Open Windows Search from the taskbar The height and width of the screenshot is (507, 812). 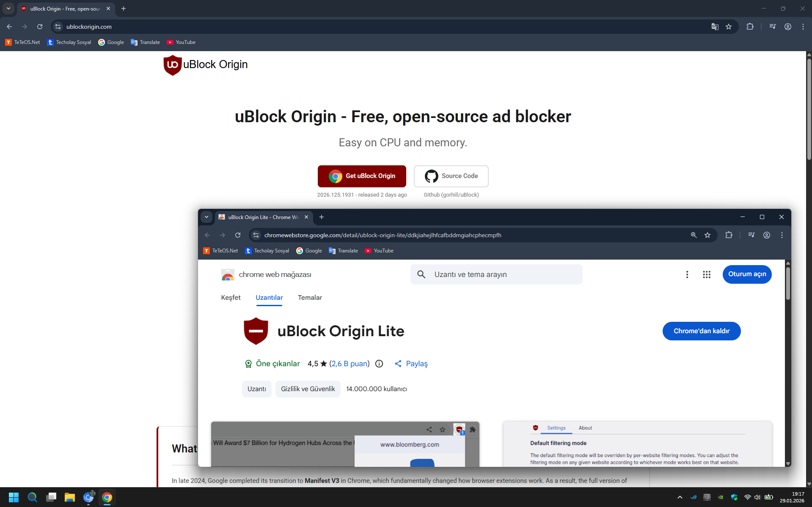[32, 497]
